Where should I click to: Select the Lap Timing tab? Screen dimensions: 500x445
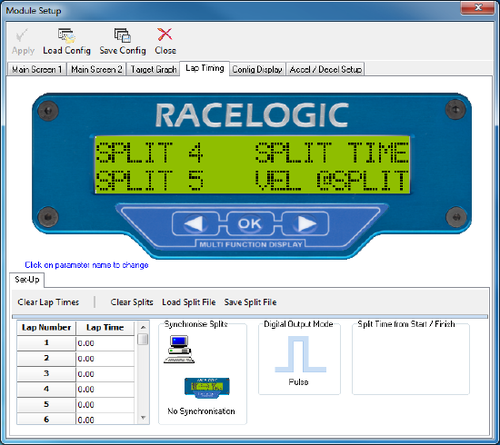(205, 68)
